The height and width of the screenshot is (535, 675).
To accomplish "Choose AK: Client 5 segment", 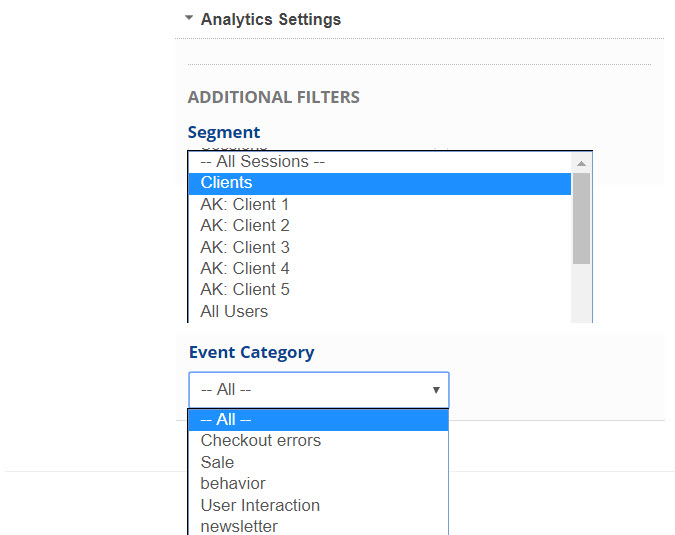I will pos(245,289).
